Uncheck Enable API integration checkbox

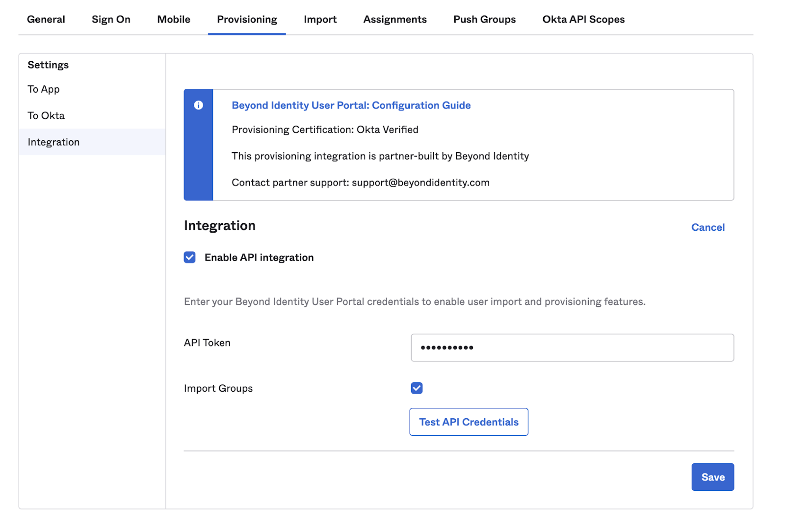click(x=190, y=258)
